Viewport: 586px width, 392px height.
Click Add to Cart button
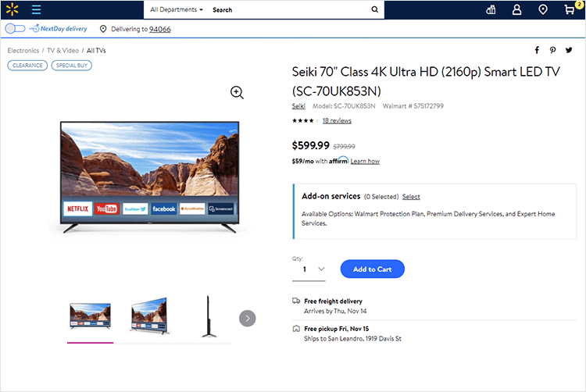372,269
